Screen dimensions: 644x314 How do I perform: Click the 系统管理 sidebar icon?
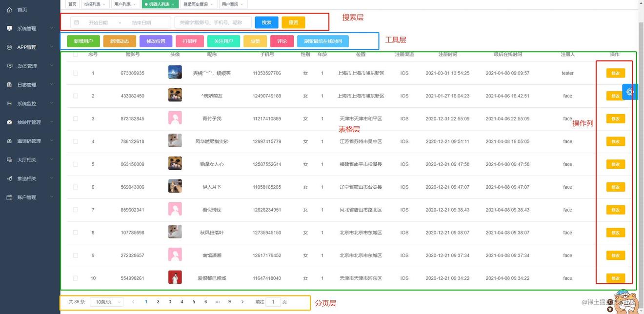[9, 28]
